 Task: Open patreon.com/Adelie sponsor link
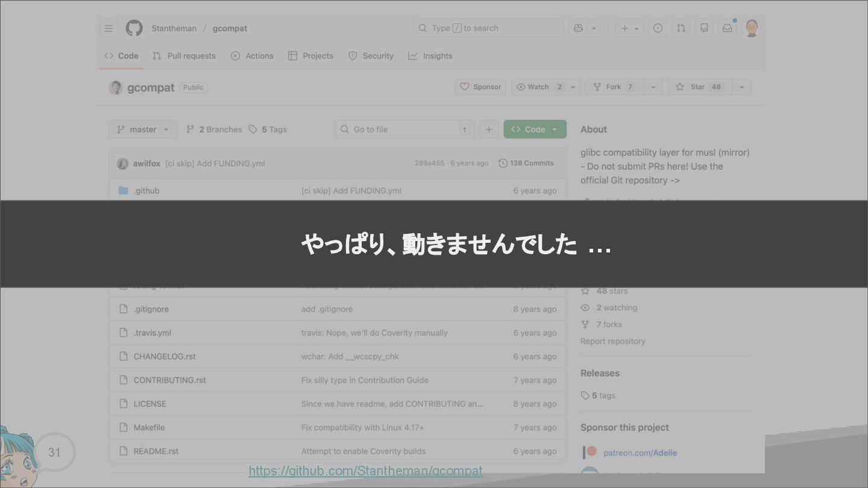coord(640,452)
